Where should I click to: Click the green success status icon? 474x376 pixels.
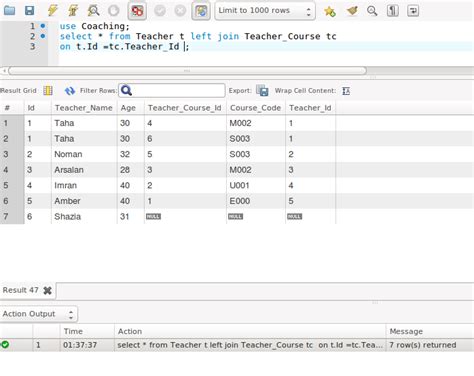[x=5, y=345]
